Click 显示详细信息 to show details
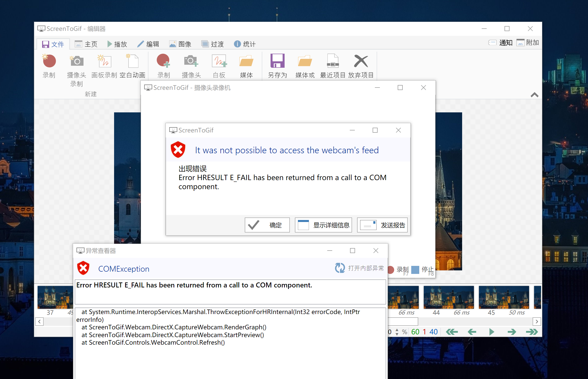 tap(323, 225)
